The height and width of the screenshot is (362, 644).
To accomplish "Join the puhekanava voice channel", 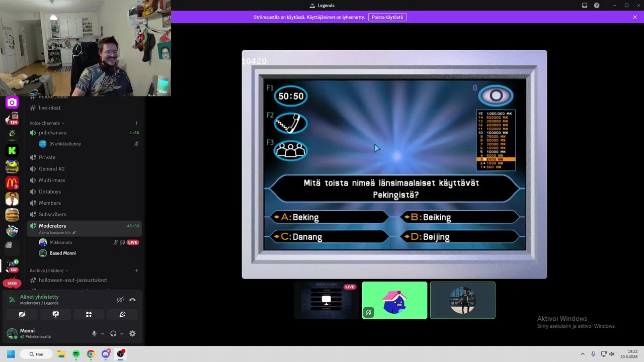I will [x=84, y=133].
